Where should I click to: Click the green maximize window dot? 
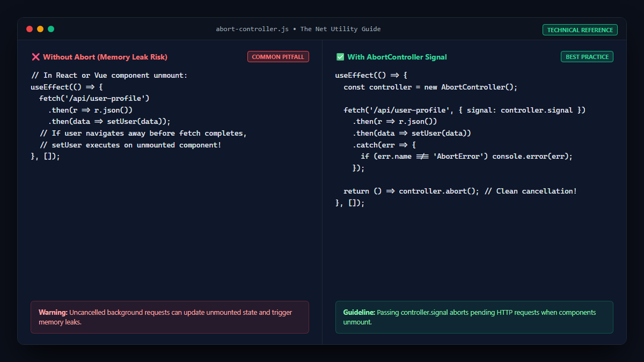point(51,29)
